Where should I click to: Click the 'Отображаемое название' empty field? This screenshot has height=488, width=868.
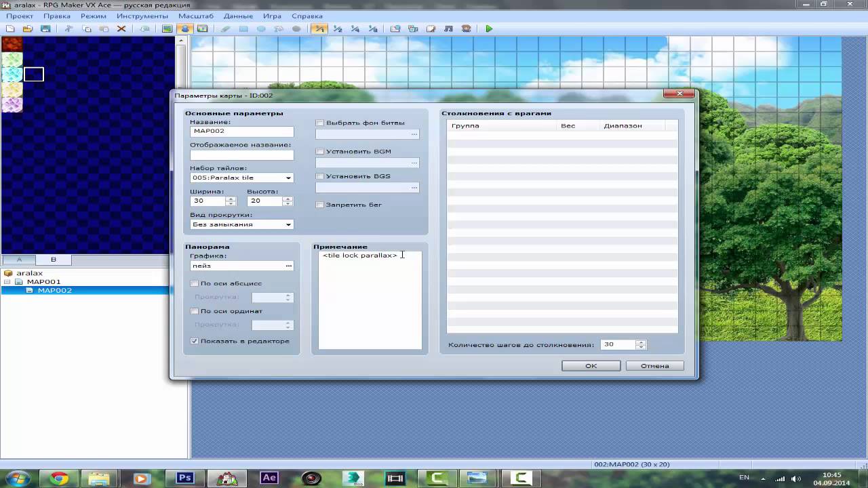pos(242,155)
